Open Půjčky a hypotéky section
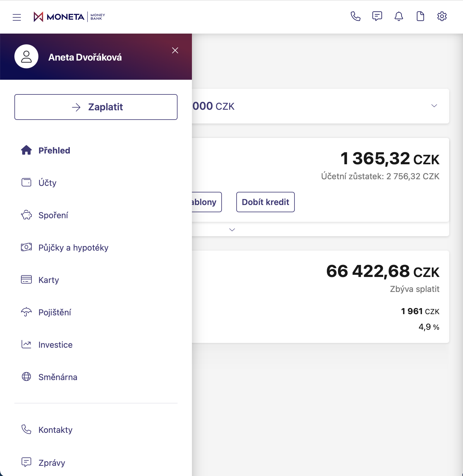Viewport: 463px width, 476px height. (73, 248)
